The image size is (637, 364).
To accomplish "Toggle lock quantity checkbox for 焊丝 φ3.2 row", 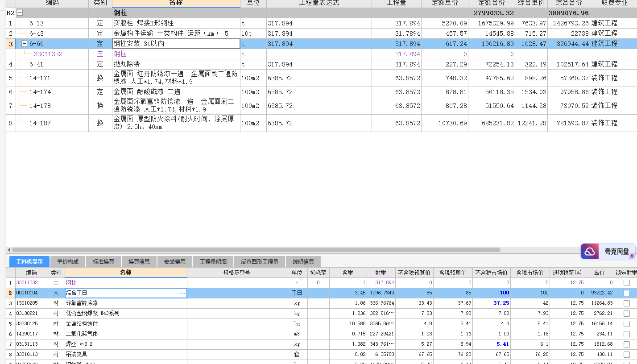I will coord(627,344).
